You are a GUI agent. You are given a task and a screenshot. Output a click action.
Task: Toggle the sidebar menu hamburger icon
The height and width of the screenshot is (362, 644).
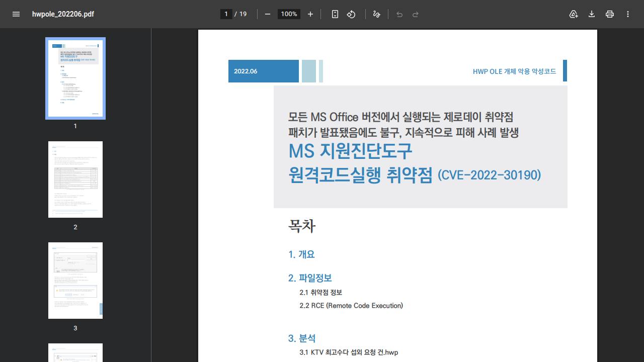click(16, 14)
